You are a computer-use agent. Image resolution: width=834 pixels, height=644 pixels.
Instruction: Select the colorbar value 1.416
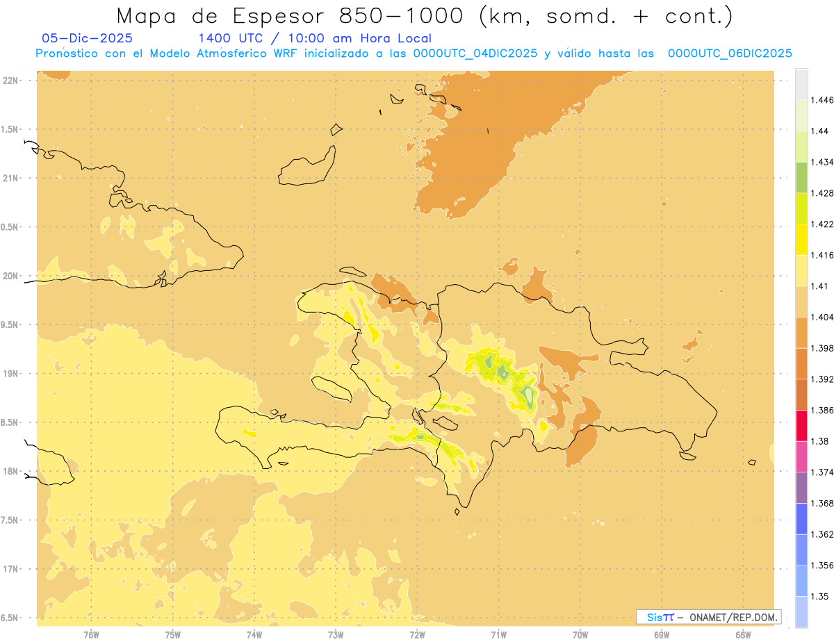click(x=822, y=255)
